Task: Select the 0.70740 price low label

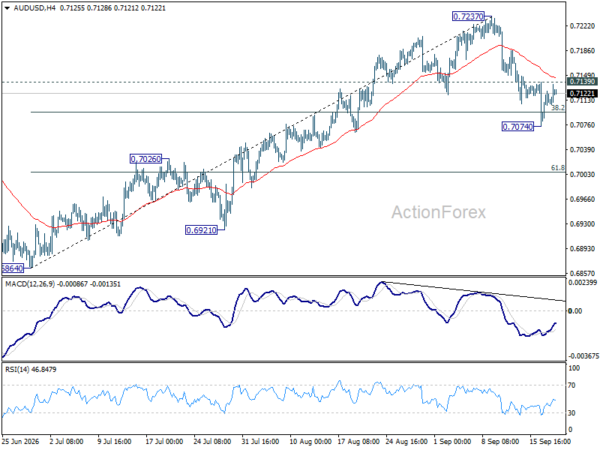Action: point(517,127)
